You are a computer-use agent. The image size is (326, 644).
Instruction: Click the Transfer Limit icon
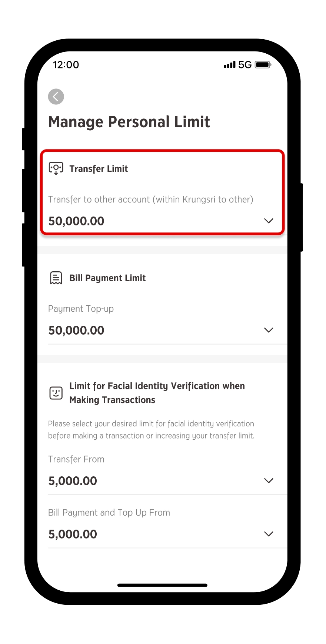click(56, 168)
